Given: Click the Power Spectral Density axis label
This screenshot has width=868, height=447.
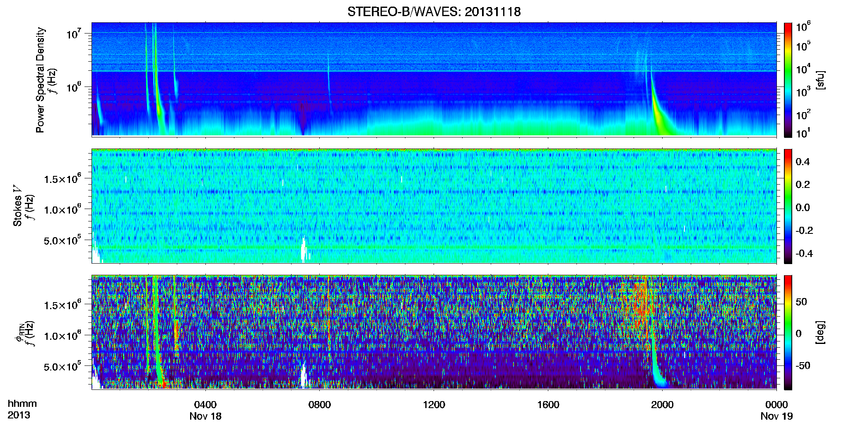Looking at the screenshot, I should pyautogui.click(x=40, y=80).
